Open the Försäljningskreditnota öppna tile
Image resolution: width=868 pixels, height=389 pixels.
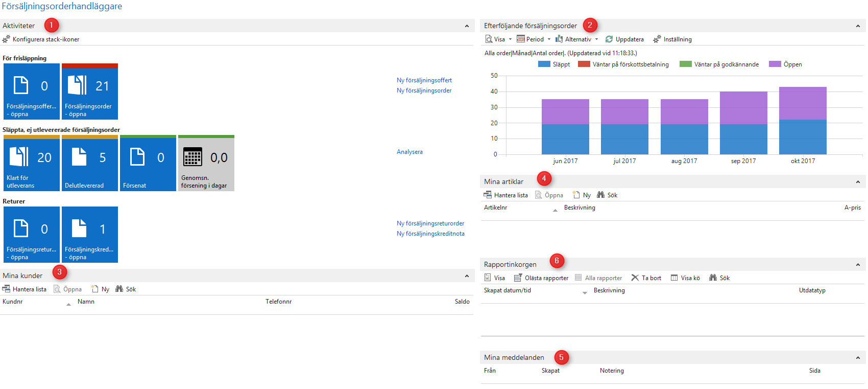pyautogui.click(x=90, y=235)
